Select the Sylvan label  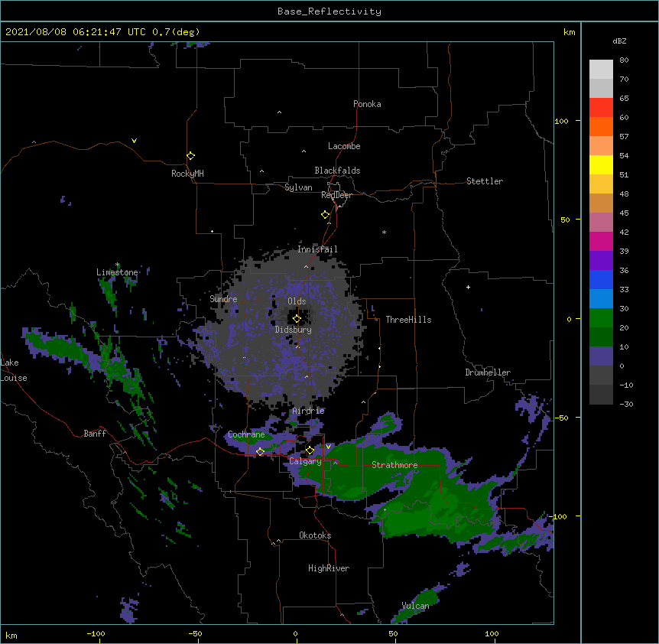pos(298,187)
